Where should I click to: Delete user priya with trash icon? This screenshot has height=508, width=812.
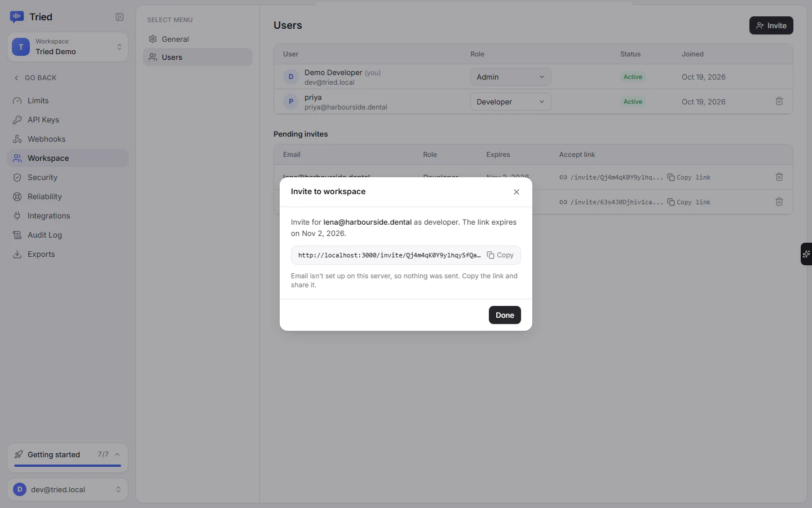(x=779, y=101)
